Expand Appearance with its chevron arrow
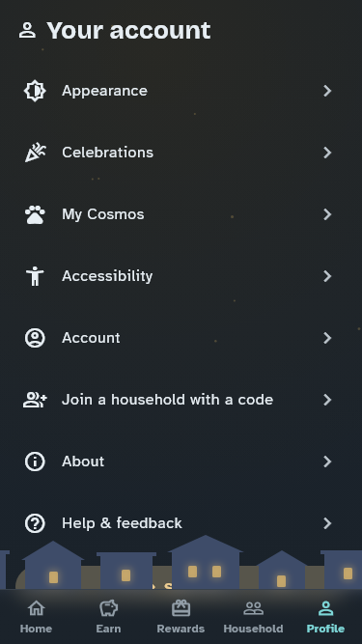Screen dimensions: 362x644 coord(327,91)
